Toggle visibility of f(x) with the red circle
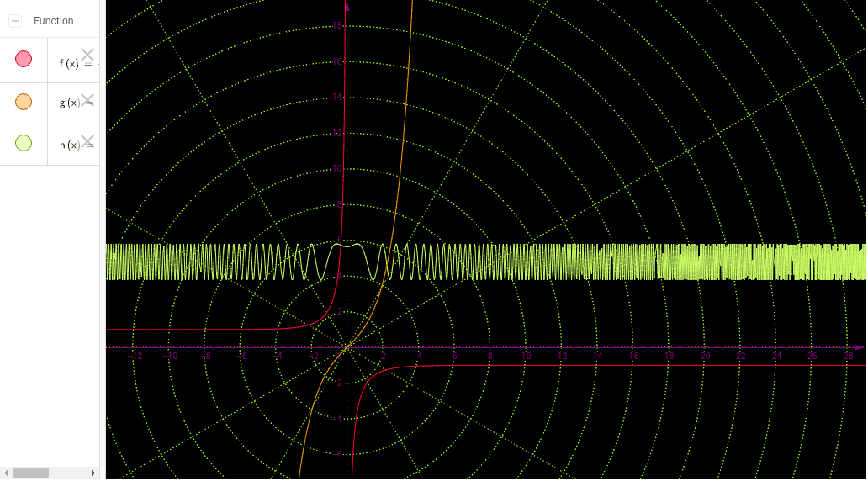868x481 pixels. [x=24, y=59]
